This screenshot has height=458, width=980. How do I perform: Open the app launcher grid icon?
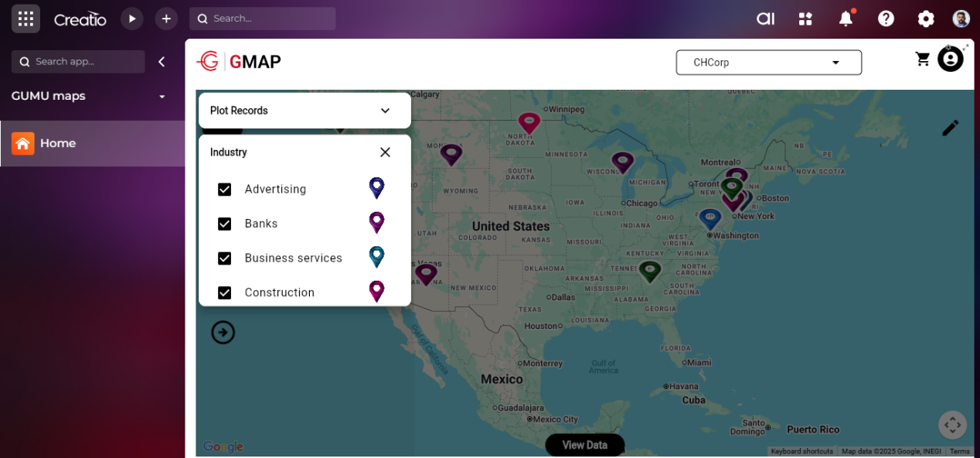[x=26, y=19]
